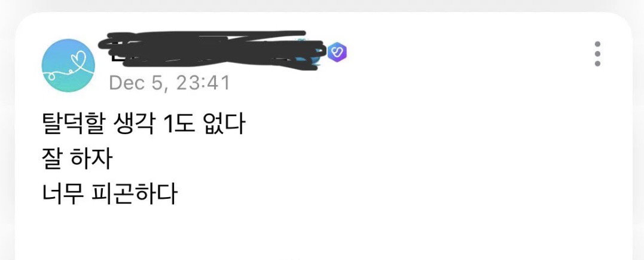
Task: Click the post line '잘 하자'
Action: (77, 159)
